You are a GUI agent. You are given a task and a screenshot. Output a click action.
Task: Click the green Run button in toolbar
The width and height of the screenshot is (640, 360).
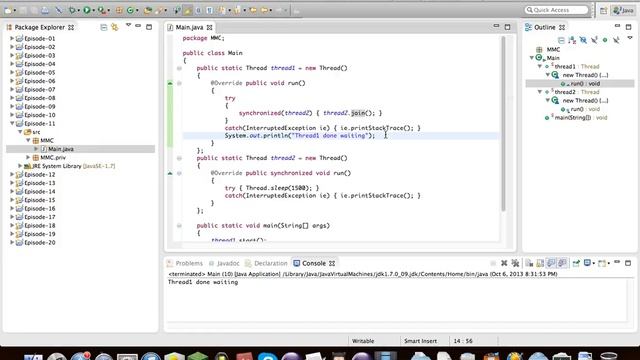(x=87, y=10)
